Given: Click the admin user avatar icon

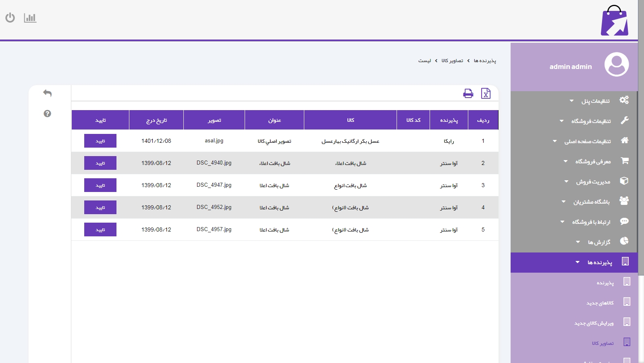Looking at the screenshot, I should [x=616, y=65].
